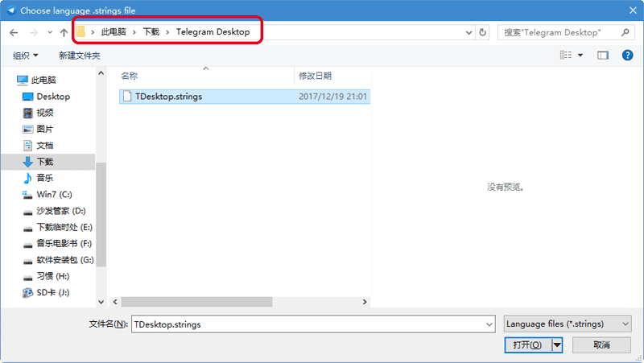
Task: Select 此电脑 in the address breadcrumb
Action: point(114,31)
